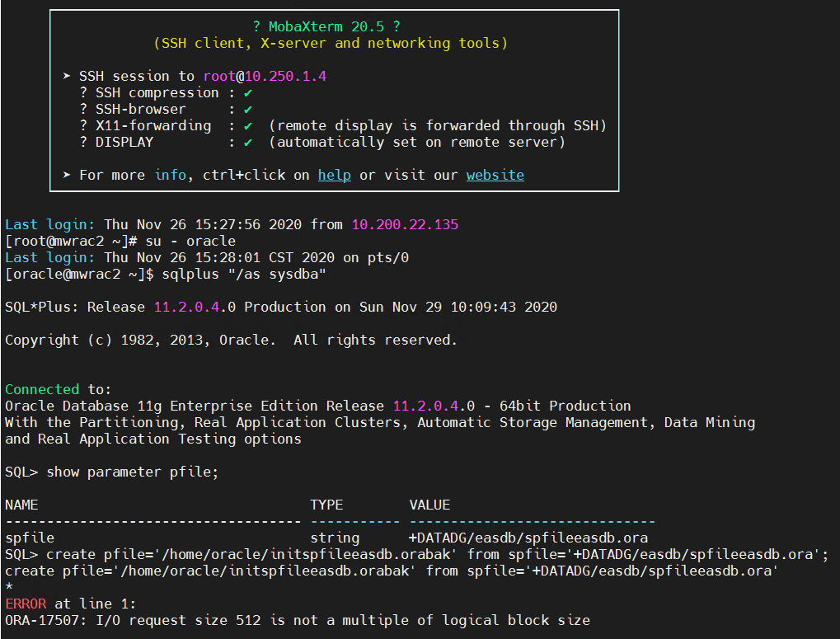Screen dimensions: 840x639
Task: Click 'ORA-17507' error message line
Action: click(x=298, y=620)
